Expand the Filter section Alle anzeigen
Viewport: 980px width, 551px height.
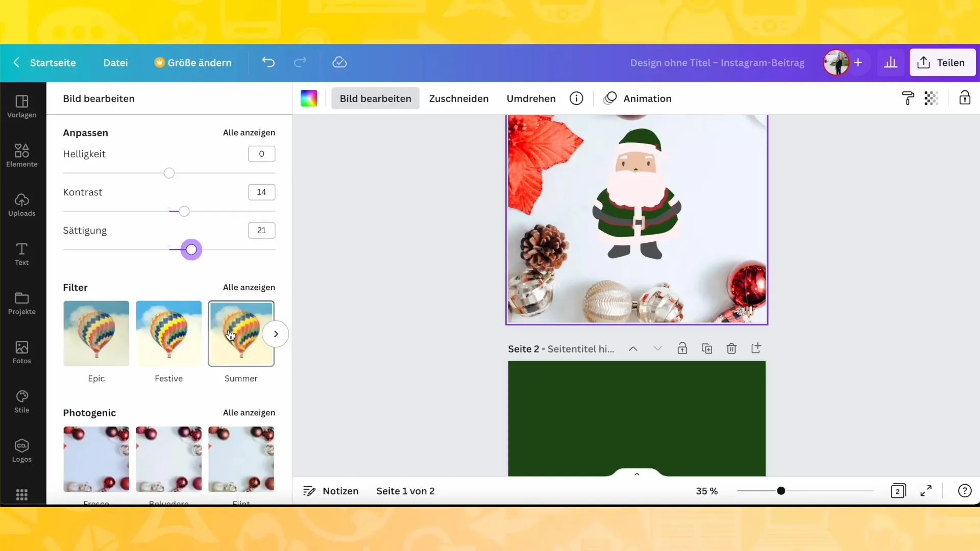pyautogui.click(x=250, y=287)
